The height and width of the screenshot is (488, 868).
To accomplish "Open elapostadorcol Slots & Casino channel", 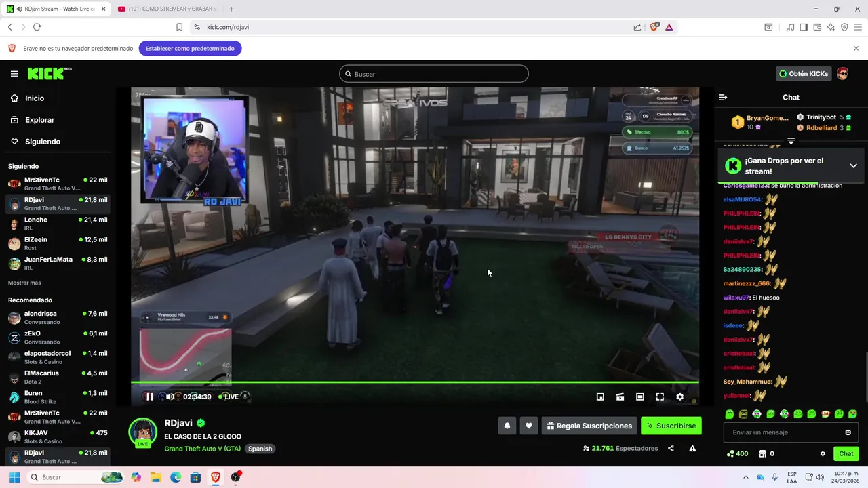I will tap(57, 357).
